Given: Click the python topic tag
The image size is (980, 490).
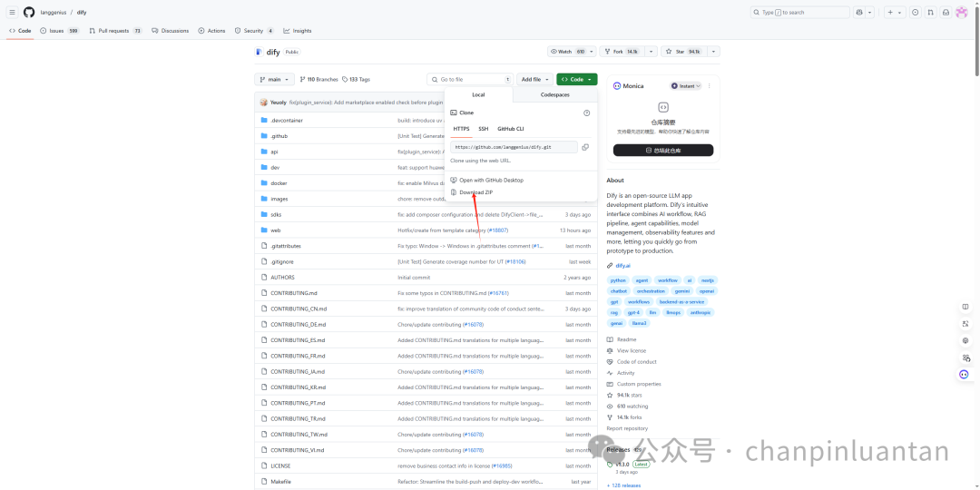Looking at the screenshot, I should pyautogui.click(x=618, y=280).
